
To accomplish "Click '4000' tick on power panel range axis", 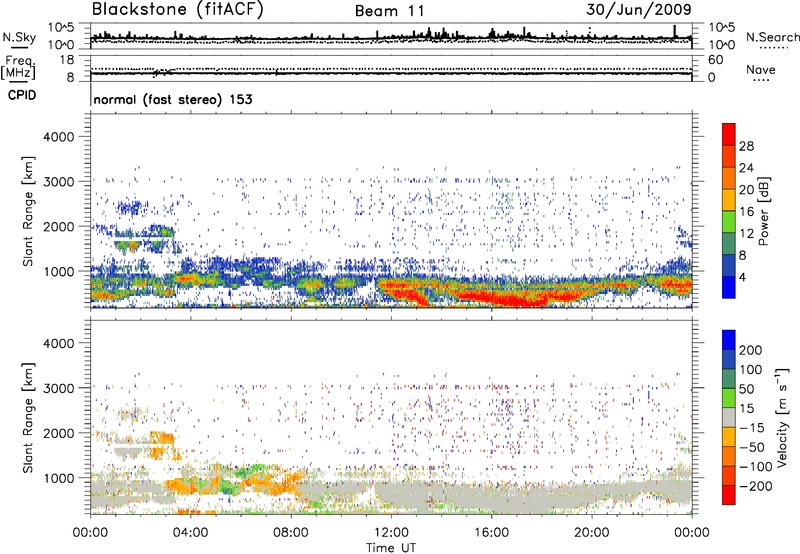I will click(x=58, y=137).
